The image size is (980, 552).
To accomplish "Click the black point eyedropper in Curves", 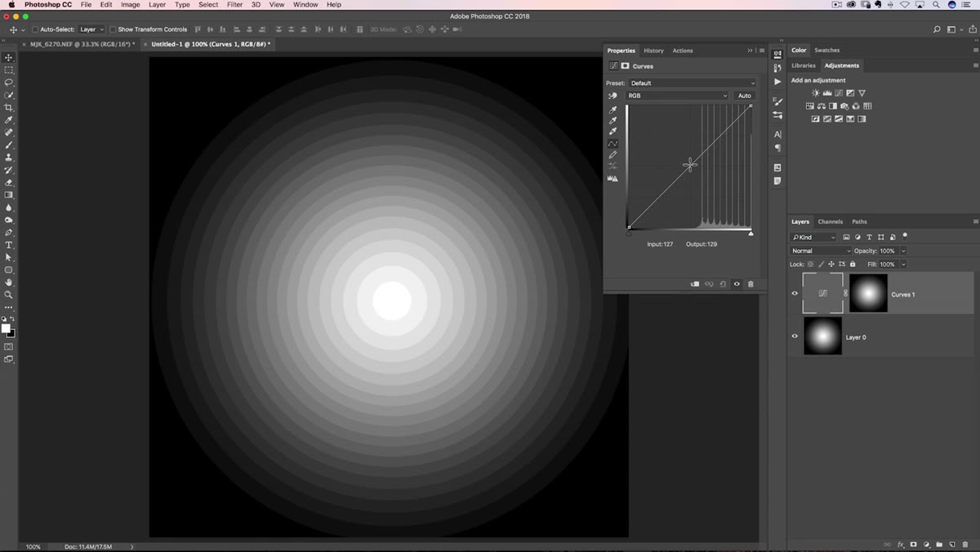I will [613, 109].
